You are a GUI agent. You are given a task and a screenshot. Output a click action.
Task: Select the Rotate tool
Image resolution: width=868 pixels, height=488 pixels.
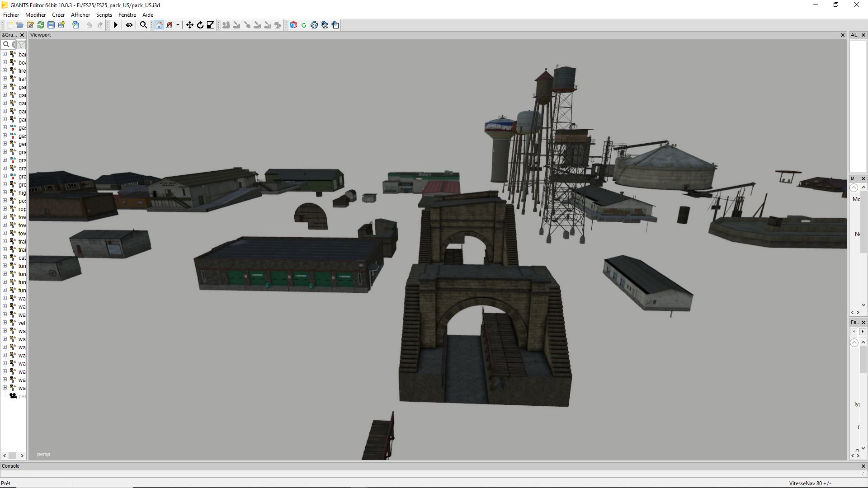pyautogui.click(x=200, y=25)
